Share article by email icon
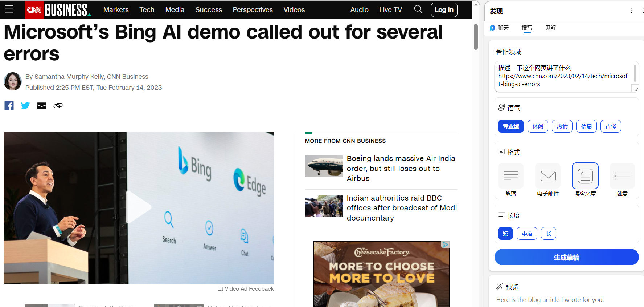Viewport: 644px width, 307px height. [42, 106]
